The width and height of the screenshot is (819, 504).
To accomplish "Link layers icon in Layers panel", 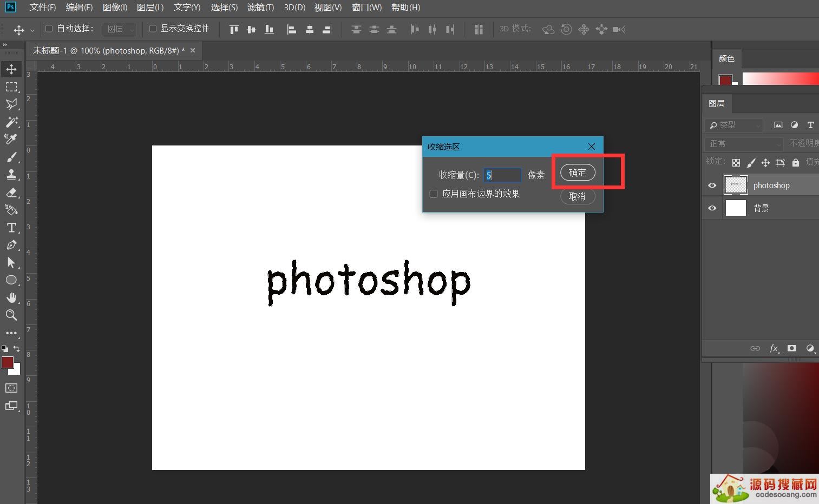I will point(755,349).
